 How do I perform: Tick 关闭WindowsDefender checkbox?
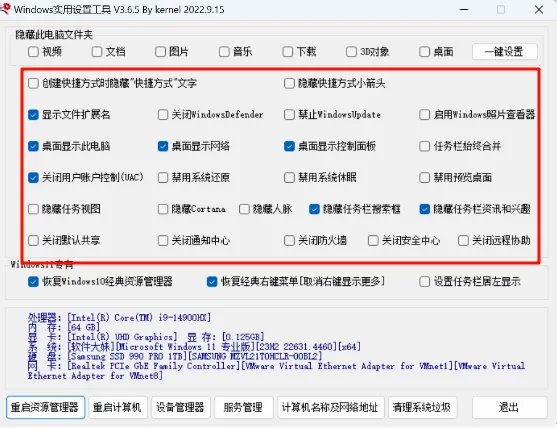(x=163, y=115)
